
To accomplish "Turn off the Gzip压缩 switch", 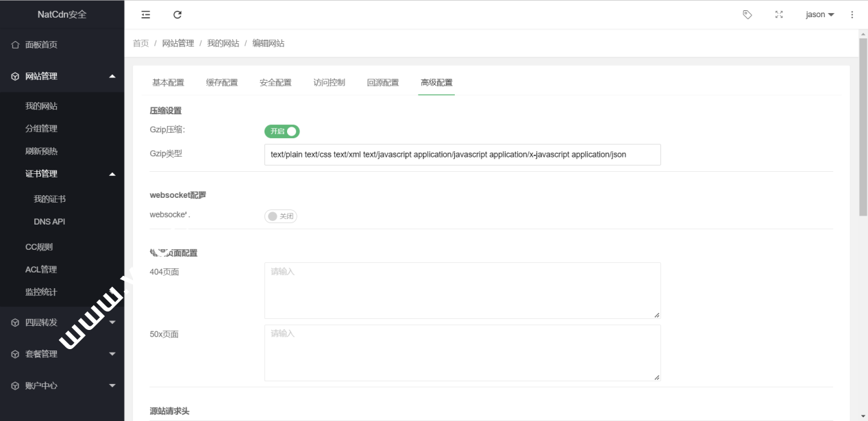I will click(x=282, y=131).
